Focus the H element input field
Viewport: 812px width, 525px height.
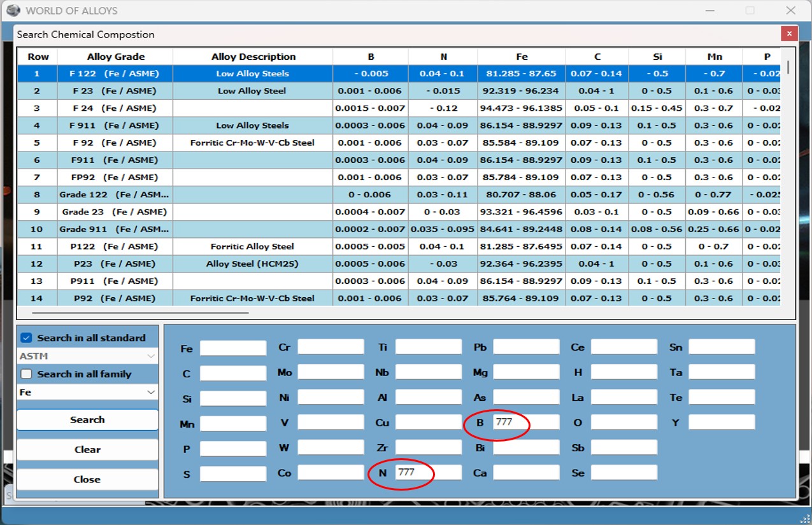click(x=624, y=372)
